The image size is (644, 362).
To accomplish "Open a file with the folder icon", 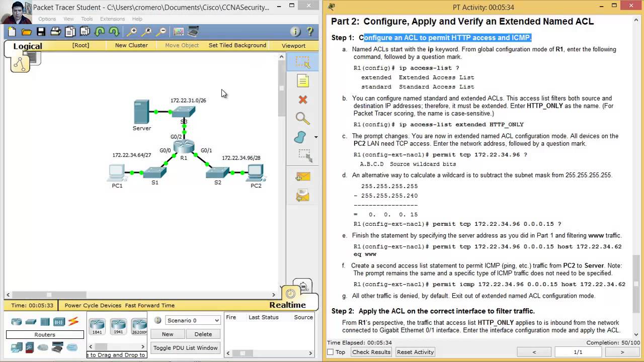I will (x=27, y=32).
